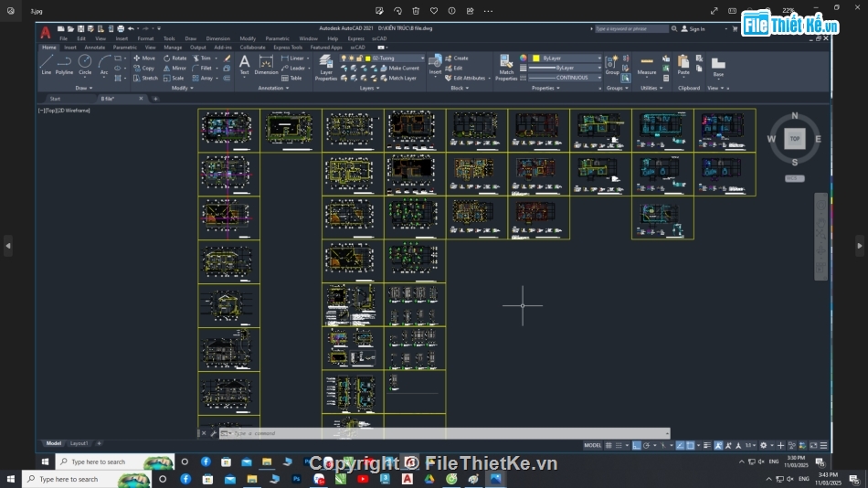
Task: Click the Mirror tool
Action: click(x=175, y=69)
